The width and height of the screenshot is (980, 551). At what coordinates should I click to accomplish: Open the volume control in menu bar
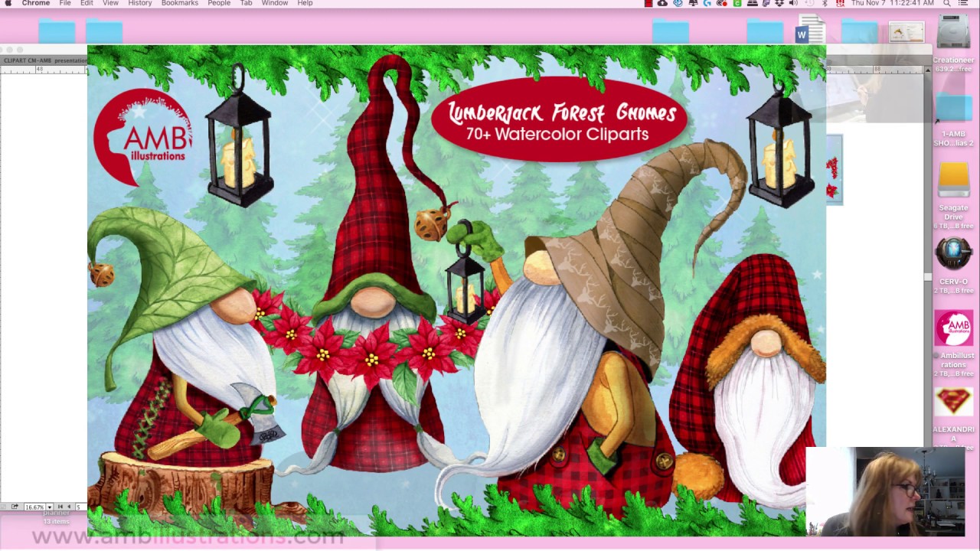pyautogui.click(x=793, y=3)
